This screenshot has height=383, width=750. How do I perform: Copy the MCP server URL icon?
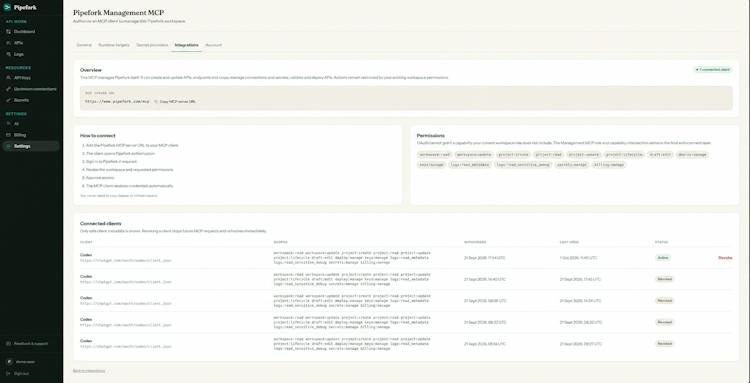click(x=155, y=102)
